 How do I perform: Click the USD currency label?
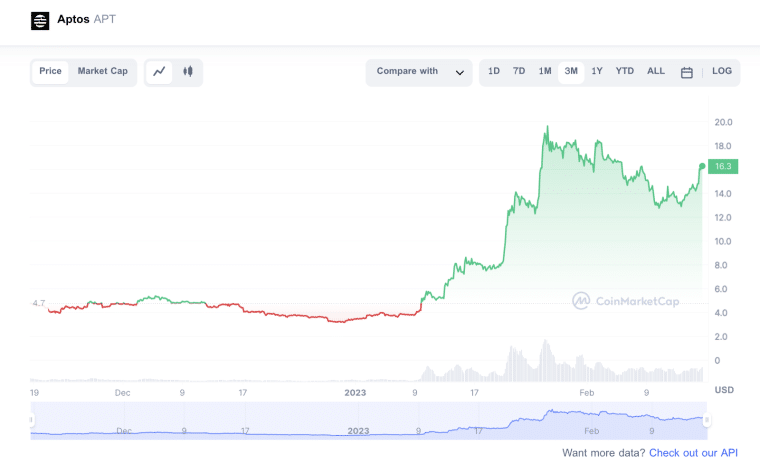[x=724, y=390]
